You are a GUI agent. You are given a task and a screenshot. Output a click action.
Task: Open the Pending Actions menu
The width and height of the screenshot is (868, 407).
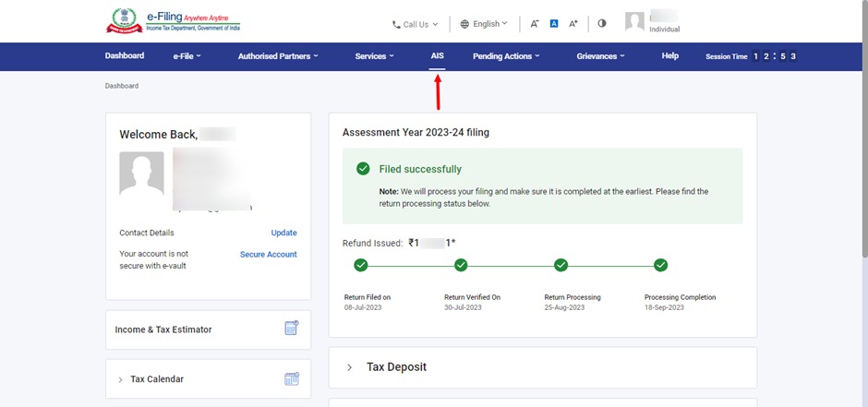(x=505, y=56)
